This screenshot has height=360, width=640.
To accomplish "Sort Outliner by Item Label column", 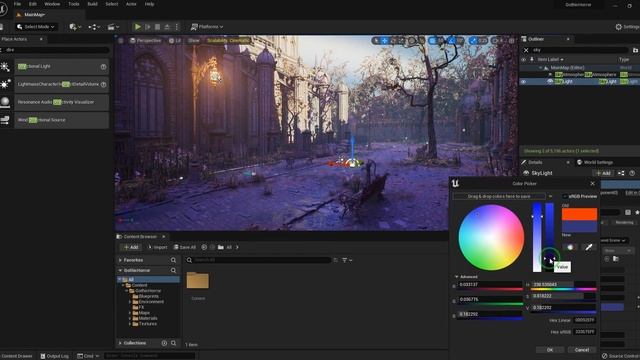I will [x=550, y=59].
